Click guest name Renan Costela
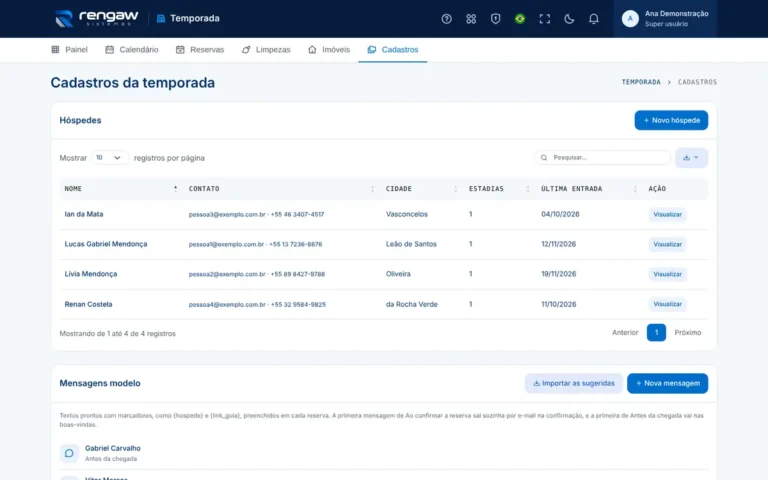Image resolution: width=768 pixels, height=480 pixels. point(88,304)
